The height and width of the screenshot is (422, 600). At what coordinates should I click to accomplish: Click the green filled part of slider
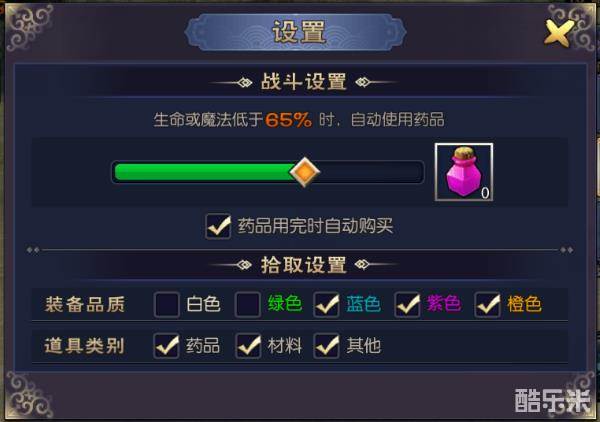[204, 172]
